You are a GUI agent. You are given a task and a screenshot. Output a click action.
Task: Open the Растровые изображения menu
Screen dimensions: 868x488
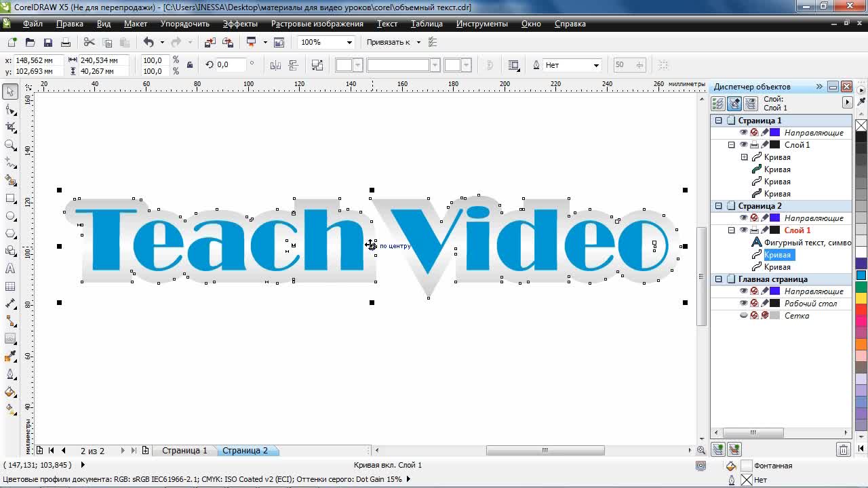317,24
